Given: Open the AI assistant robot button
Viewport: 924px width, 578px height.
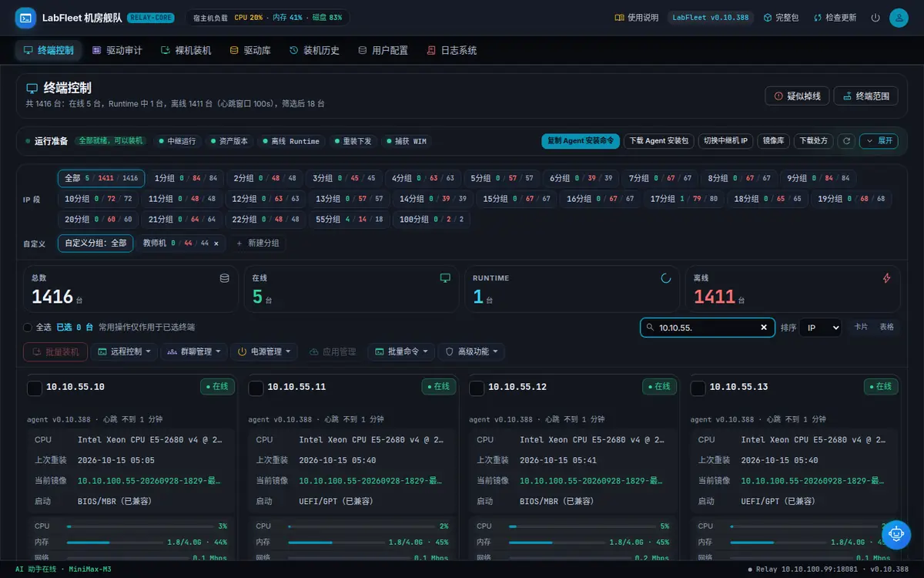Looking at the screenshot, I should coord(896,533).
